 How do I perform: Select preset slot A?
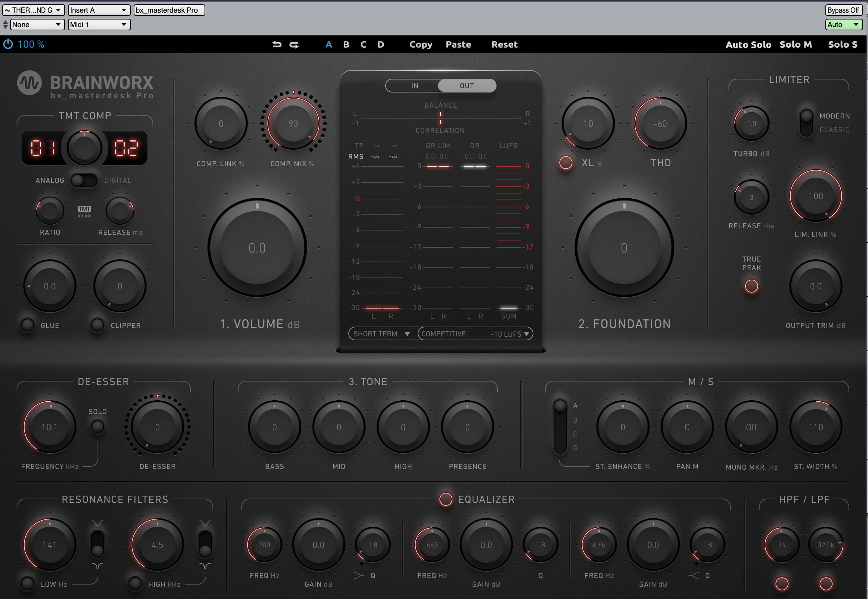click(x=328, y=45)
